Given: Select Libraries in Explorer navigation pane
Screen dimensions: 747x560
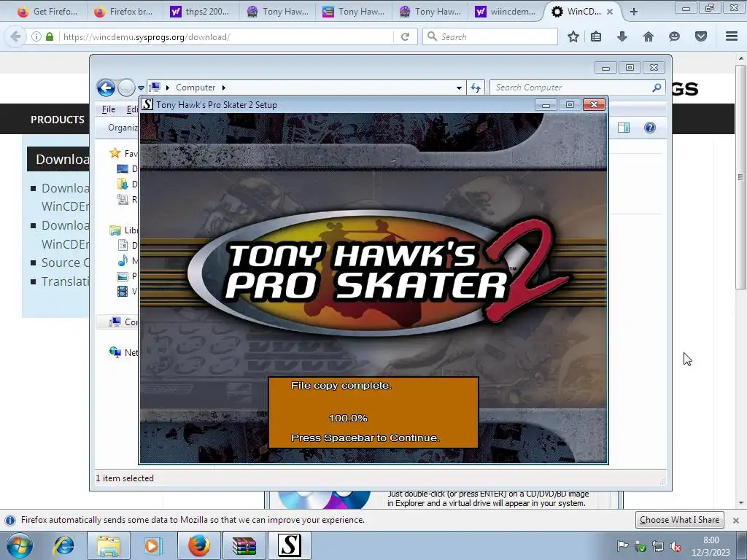Looking at the screenshot, I should click(x=123, y=230).
